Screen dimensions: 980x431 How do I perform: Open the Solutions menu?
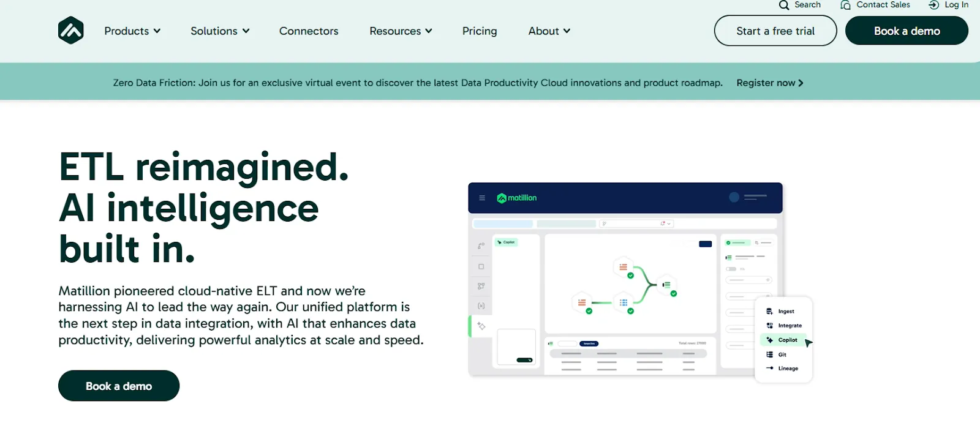(220, 31)
